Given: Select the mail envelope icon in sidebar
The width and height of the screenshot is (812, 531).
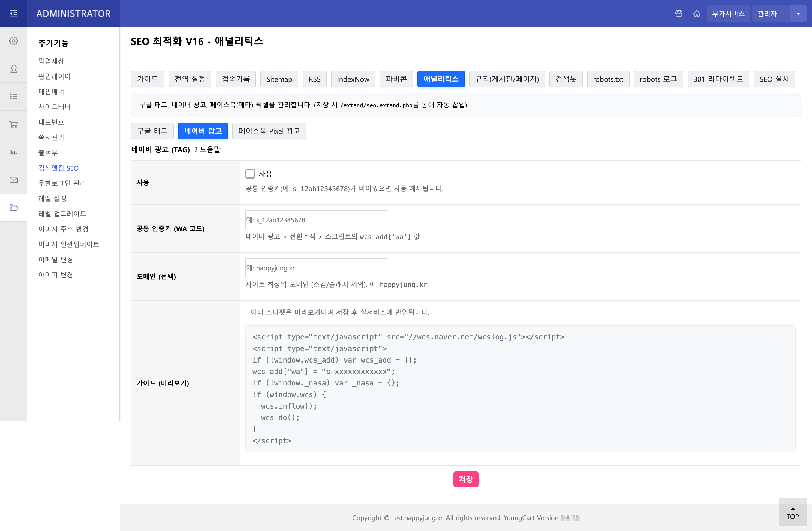Looking at the screenshot, I should [13, 180].
